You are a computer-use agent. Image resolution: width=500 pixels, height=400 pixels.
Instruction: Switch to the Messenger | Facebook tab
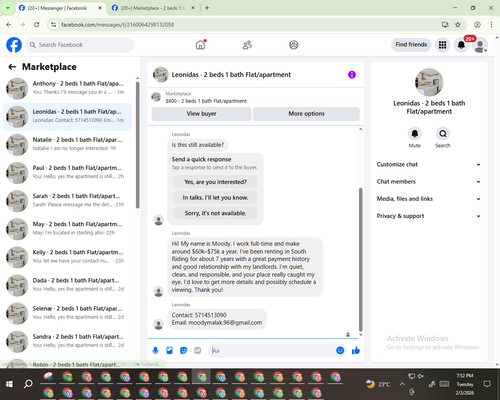coord(57,8)
